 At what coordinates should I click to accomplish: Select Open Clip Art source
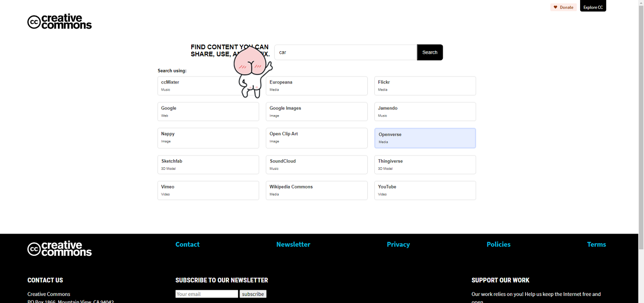click(x=316, y=138)
